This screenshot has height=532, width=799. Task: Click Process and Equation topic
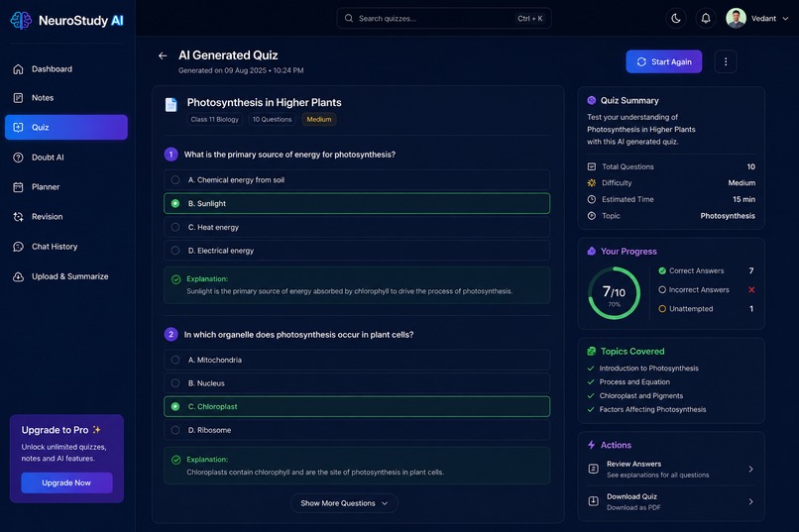pos(634,381)
